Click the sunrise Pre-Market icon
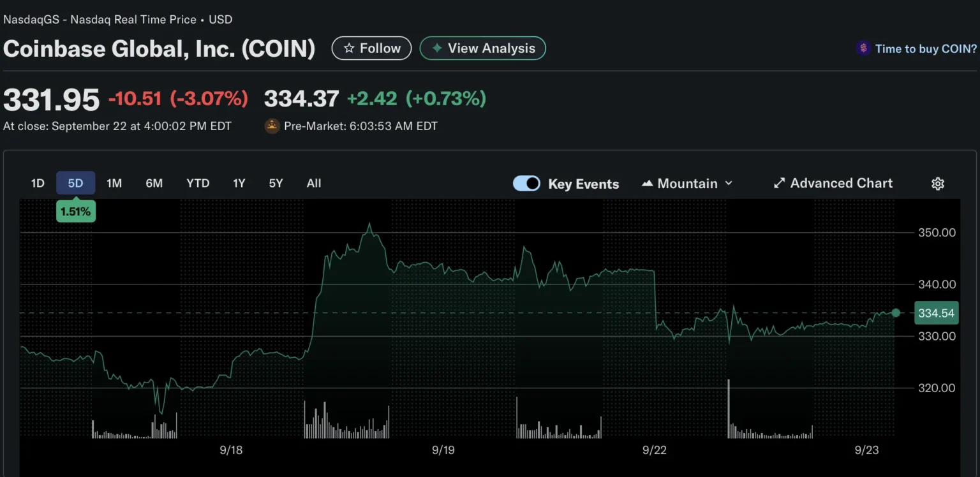The image size is (980, 477). (272, 126)
